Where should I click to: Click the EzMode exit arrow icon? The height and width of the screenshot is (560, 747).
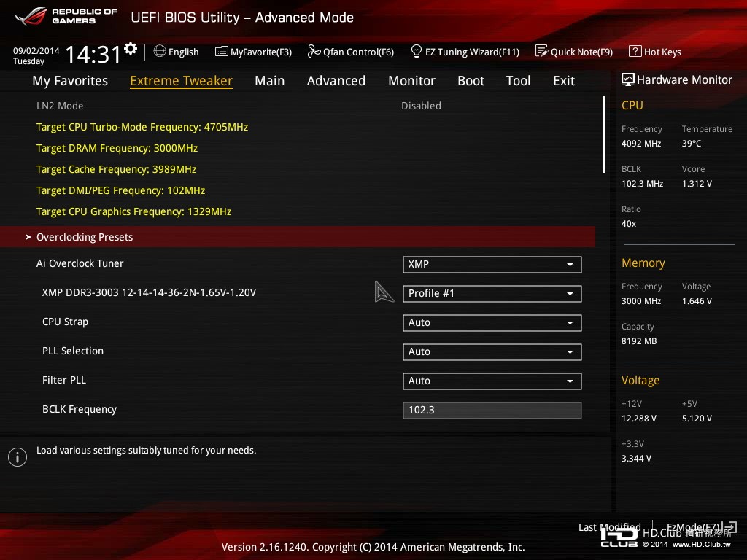[729, 527]
